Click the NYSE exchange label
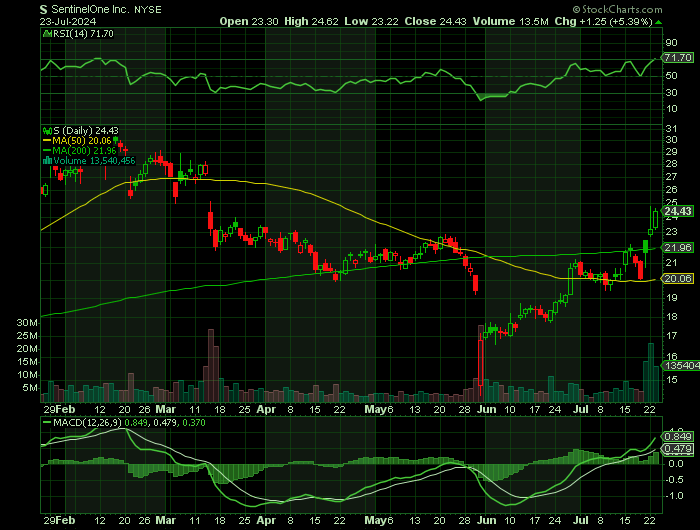700x530 pixels. pos(148,9)
